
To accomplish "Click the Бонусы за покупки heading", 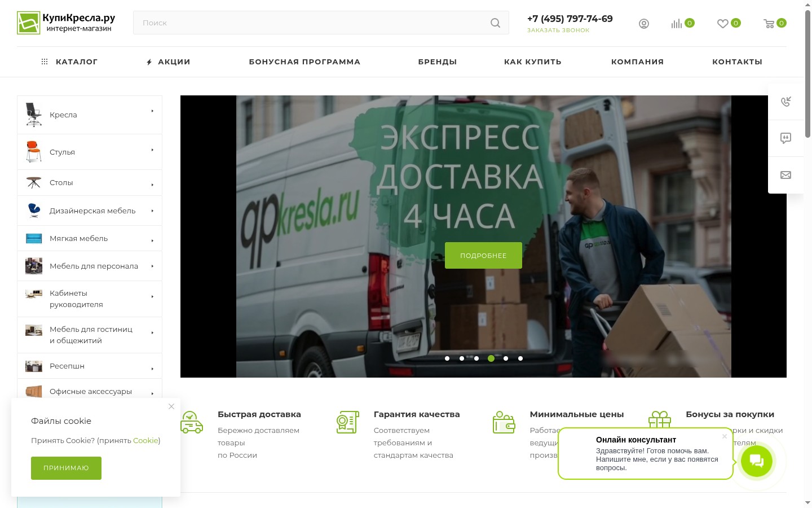I will coord(730,414).
